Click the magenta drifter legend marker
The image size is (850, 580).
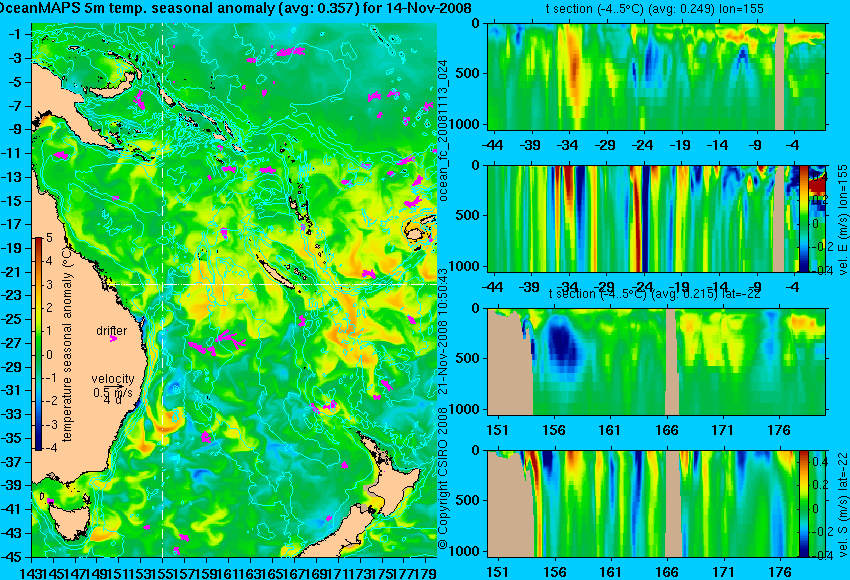click(113, 339)
